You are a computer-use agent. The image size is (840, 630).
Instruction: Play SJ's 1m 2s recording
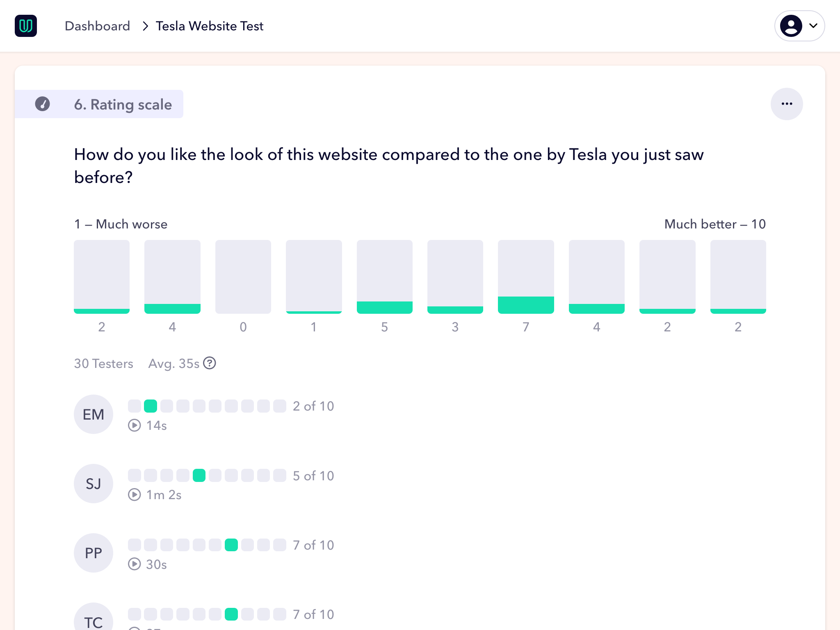pyautogui.click(x=135, y=495)
